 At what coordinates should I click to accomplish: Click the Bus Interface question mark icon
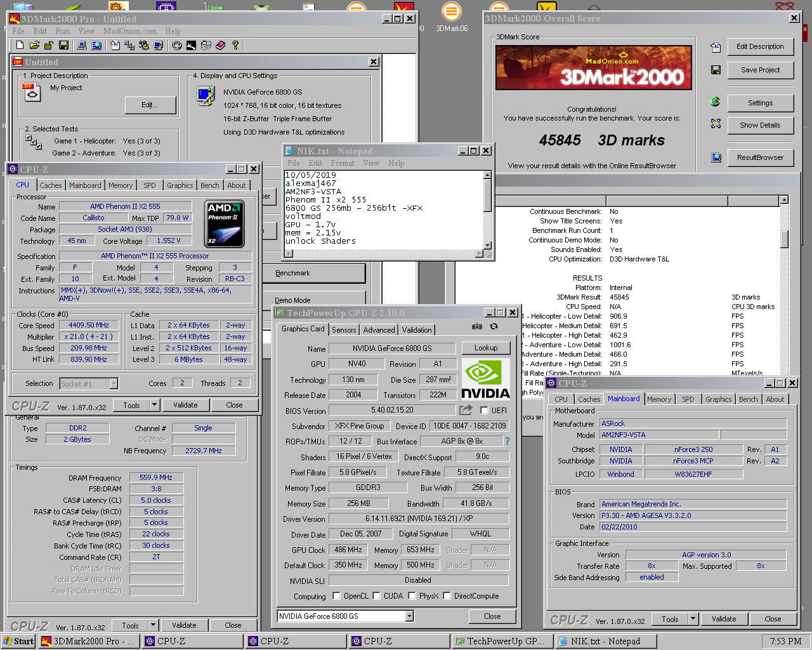click(507, 441)
